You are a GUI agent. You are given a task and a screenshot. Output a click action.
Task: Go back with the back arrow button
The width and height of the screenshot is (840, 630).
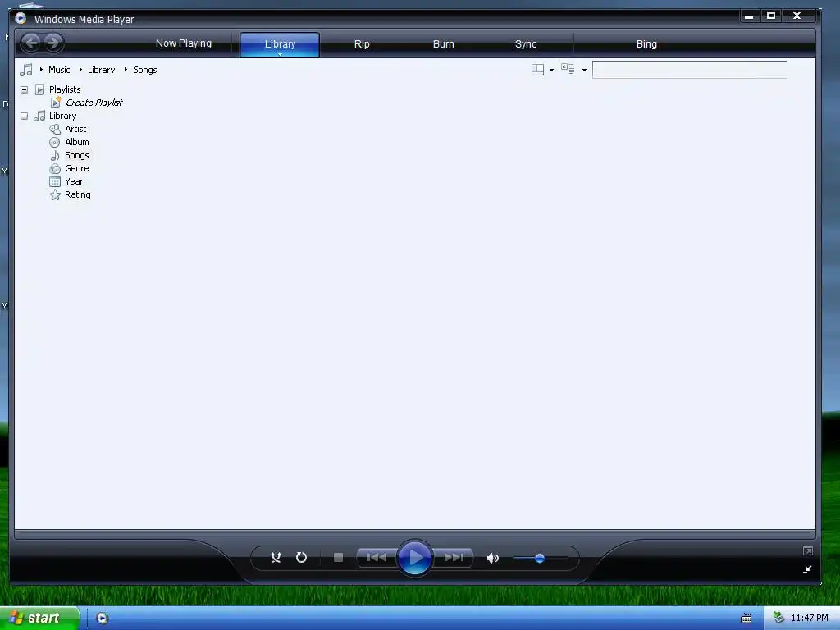31,43
